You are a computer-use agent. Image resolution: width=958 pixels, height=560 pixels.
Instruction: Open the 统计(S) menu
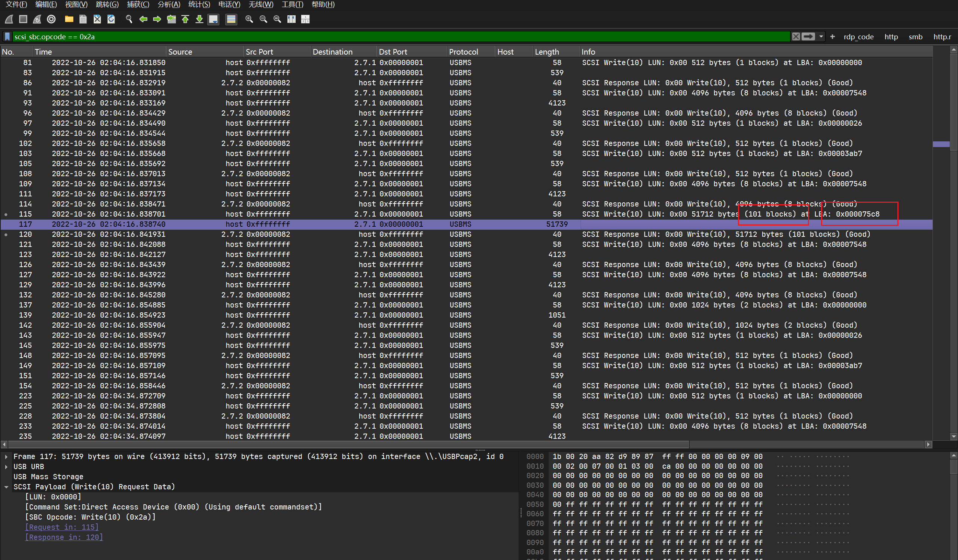[199, 4]
